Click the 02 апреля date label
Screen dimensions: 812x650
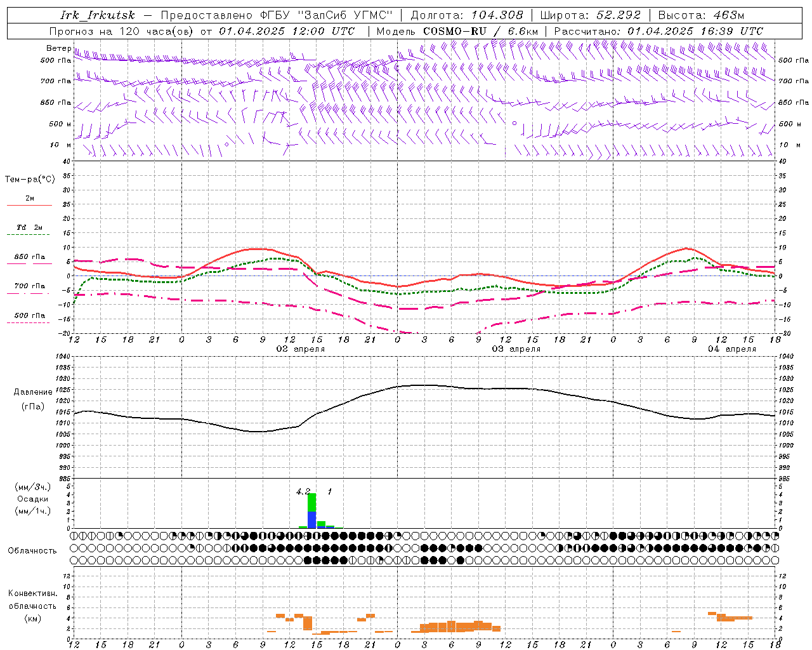point(301,348)
